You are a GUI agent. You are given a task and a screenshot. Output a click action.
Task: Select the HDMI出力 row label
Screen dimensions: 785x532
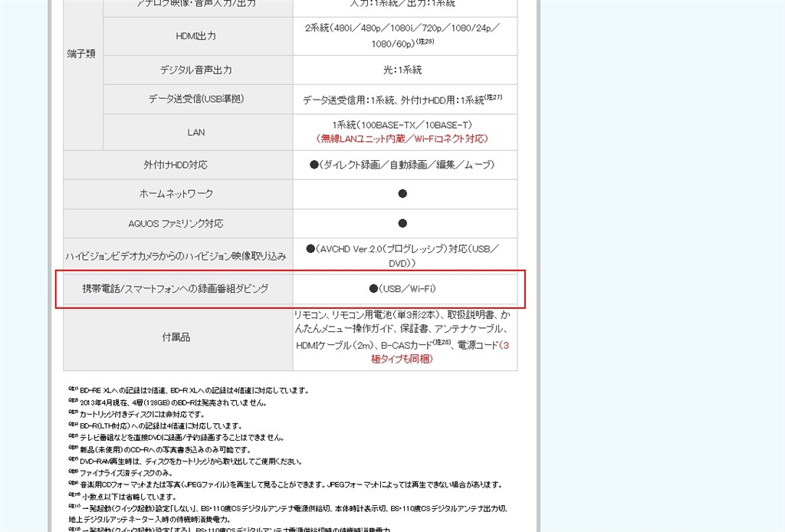click(x=195, y=36)
